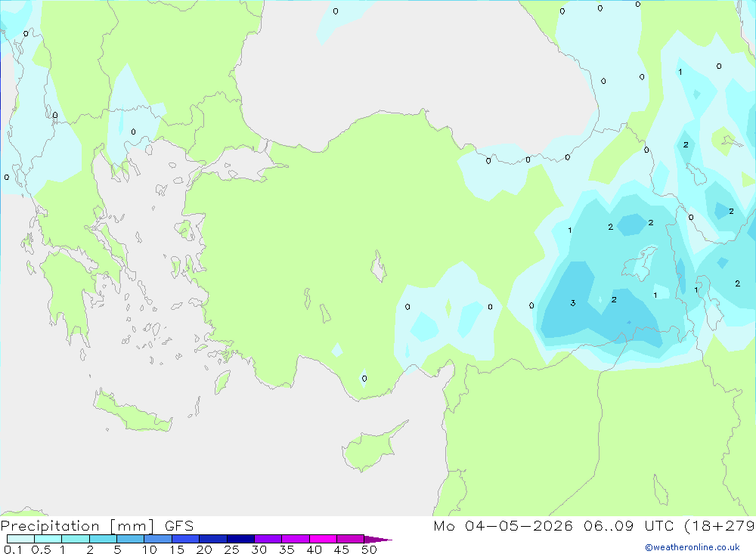Screen dimensions: 756x554
Task: Click the legend tick label '20'
Action: pyautogui.click(x=204, y=549)
